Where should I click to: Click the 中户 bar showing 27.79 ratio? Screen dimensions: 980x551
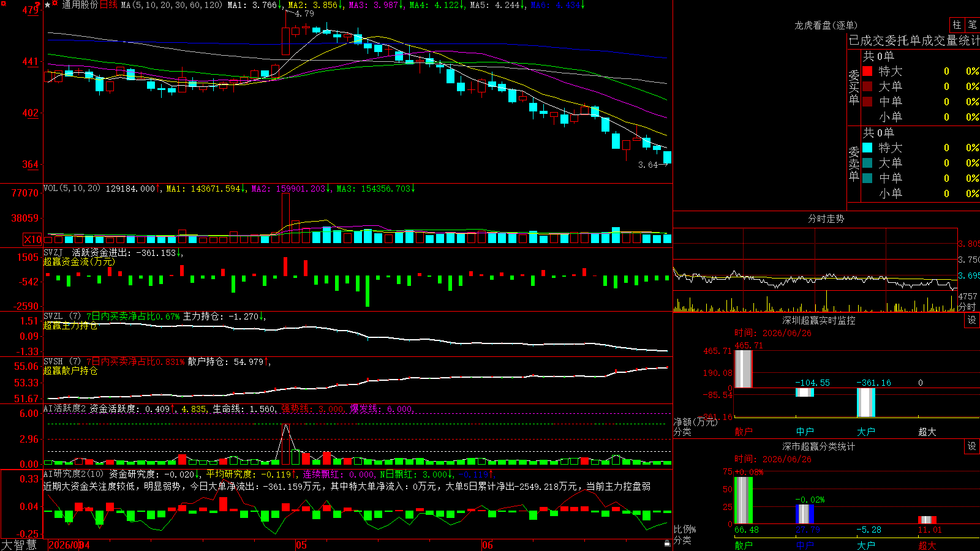[805, 514]
